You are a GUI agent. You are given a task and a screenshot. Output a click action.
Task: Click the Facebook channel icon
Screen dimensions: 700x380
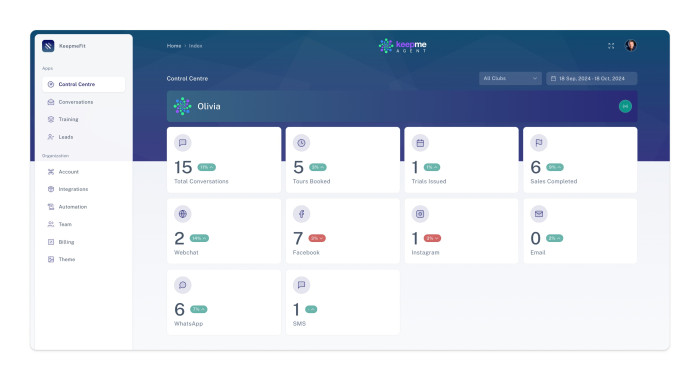point(301,214)
